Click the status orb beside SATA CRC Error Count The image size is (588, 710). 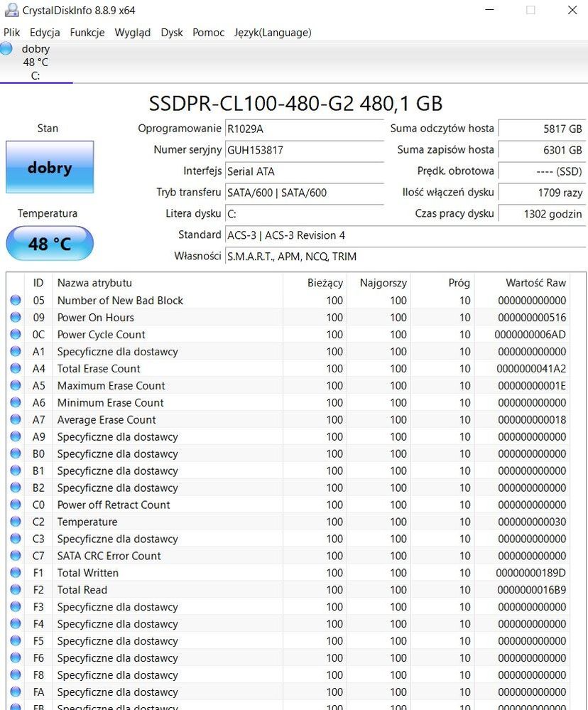coord(15,556)
